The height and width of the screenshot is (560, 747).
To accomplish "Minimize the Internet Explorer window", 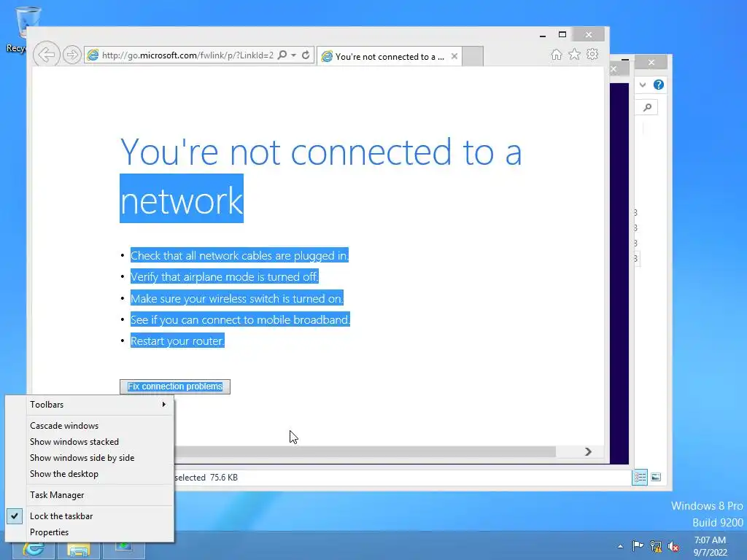I will [x=542, y=35].
